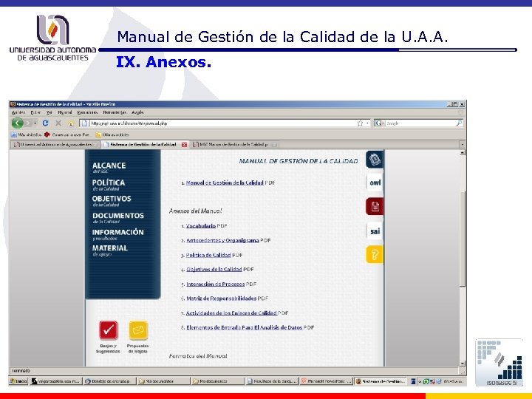
Task: Switch to Resultado de la búsqueda taskbar item
Action: [x=272, y=381]
